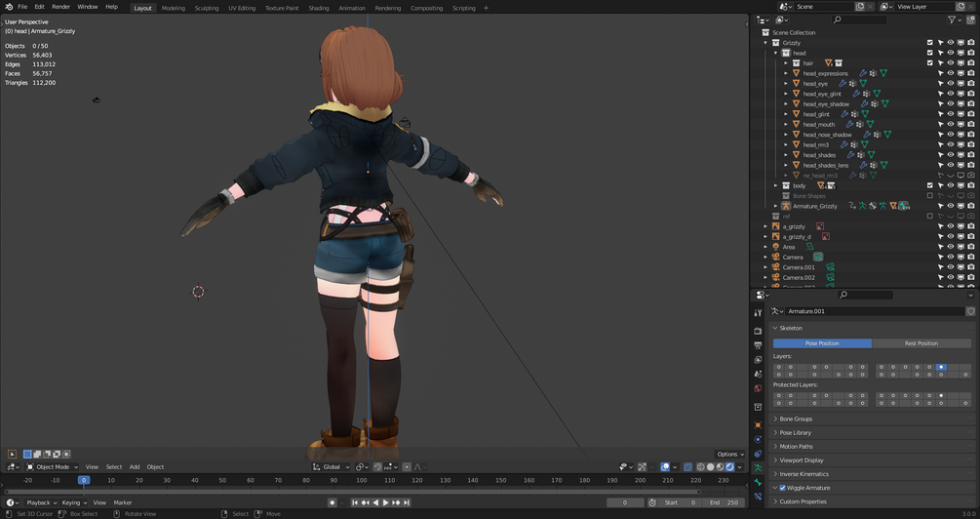Click the Rest Position button
The width and height of the screenshot is (980, 519).
pos(921,343)
